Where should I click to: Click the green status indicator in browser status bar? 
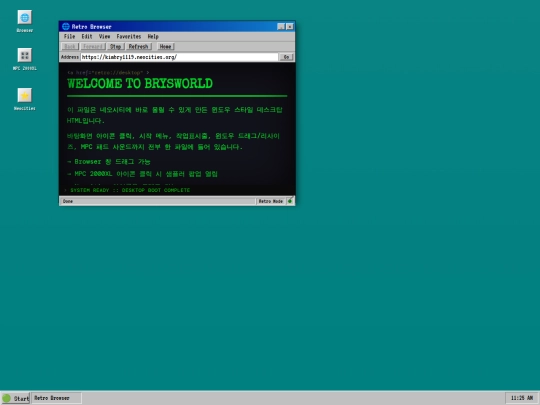click(x=290, y=201)
